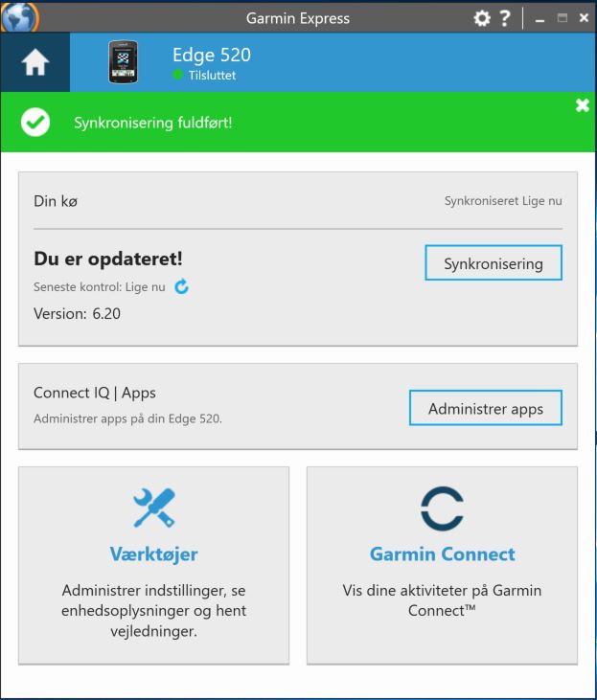Select the Connect IQ | Apps section title
This screenshot has width=597, height=700.
(95, 393)
